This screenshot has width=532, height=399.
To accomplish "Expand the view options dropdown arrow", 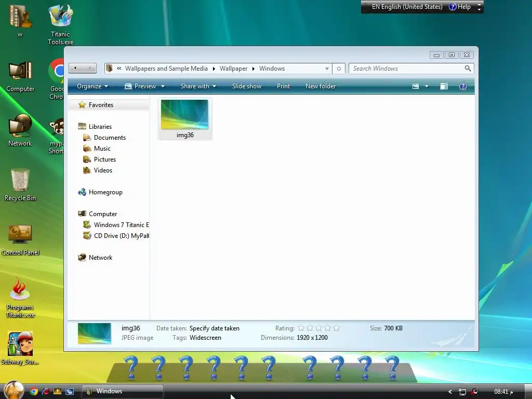I will [x=427, y=86].
